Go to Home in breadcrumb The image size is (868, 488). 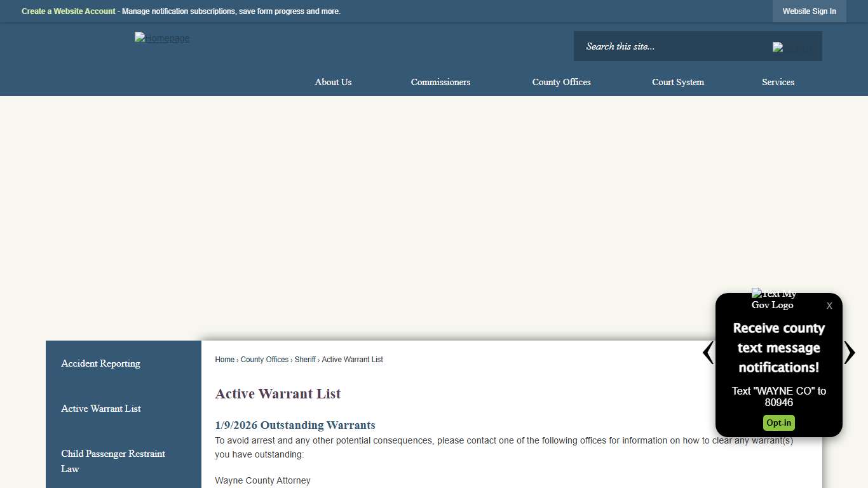(x=224, y=360)
